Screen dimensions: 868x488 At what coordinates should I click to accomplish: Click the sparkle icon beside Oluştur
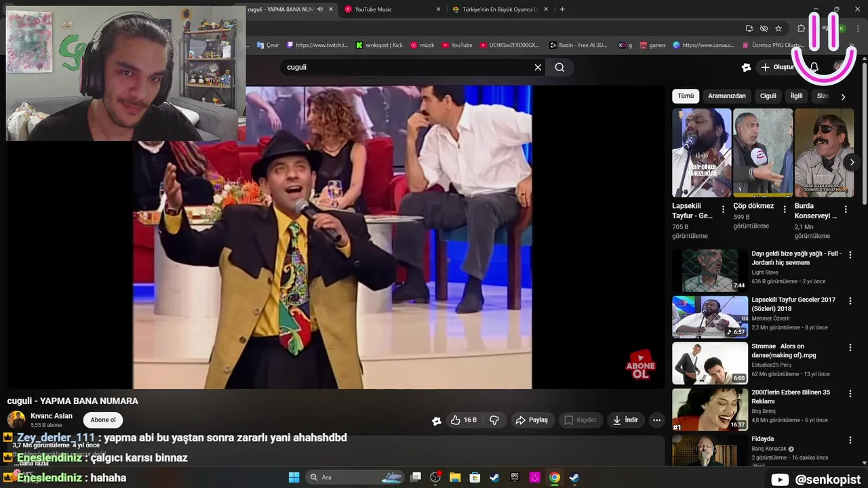[747, 67]
